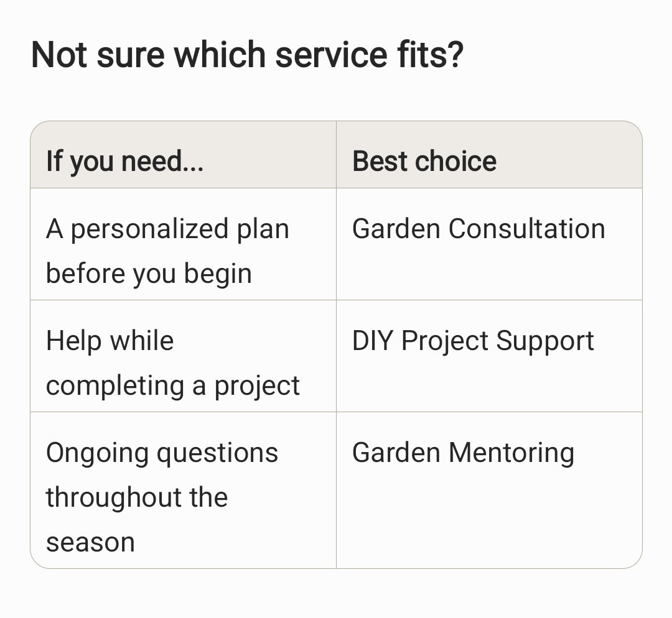Click the word "Mentoring" in the table
Screen dimensions: 672x618
[511, 453]
